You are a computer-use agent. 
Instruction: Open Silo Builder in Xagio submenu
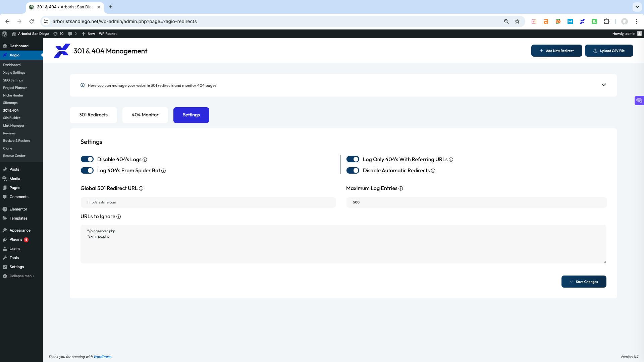pyautogui.click(x=12, y=118)
